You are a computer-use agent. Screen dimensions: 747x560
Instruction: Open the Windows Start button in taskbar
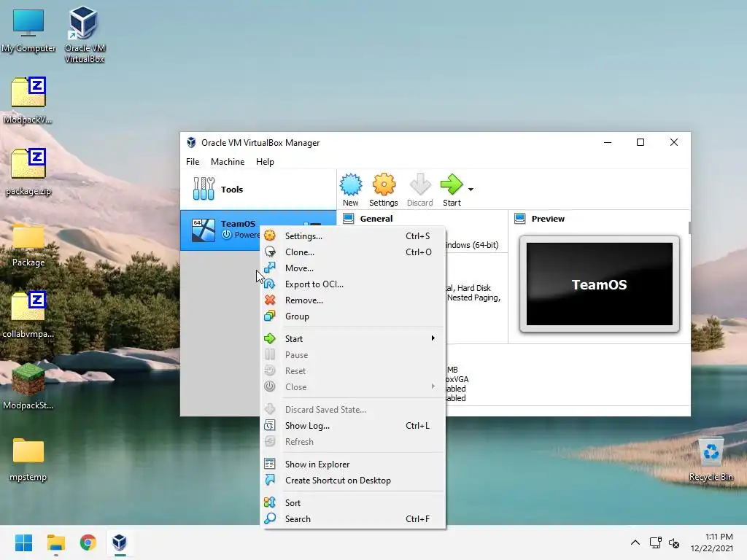(23, 542)
